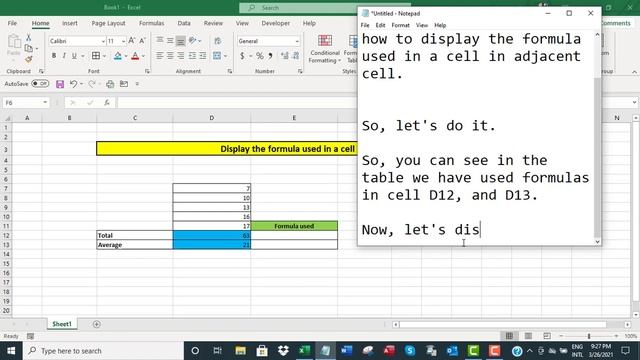Select the Formula used header cell
The image size is (640, 360).
tap(294, 226)
